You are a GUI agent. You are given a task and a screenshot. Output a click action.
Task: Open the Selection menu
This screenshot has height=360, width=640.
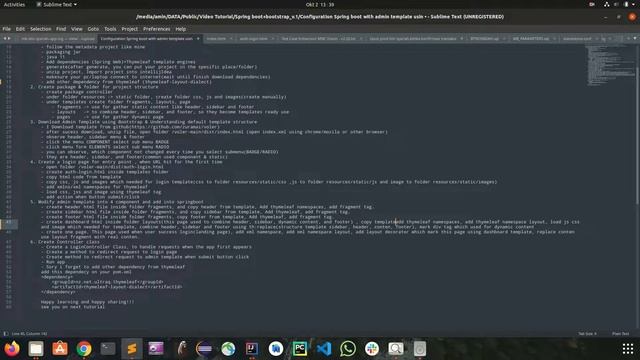coord(41,29)
